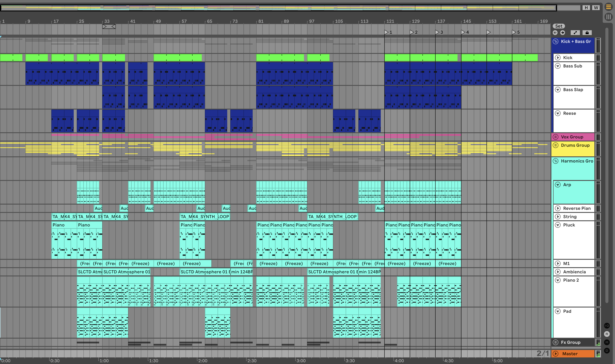
Task: Toggle the Mixer section with M button
Action: pos(607,342)
